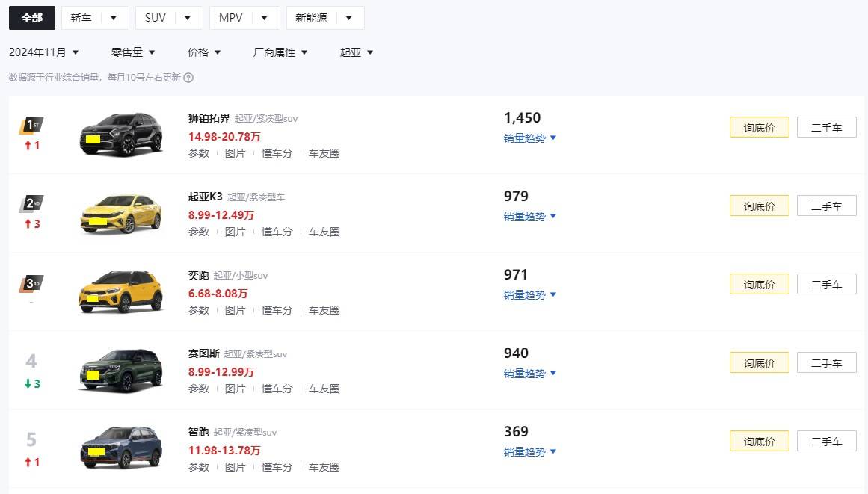This screenshot has width=868, height=494.
Task: Open the 新能源 category tab
Action: pos(311,18)
